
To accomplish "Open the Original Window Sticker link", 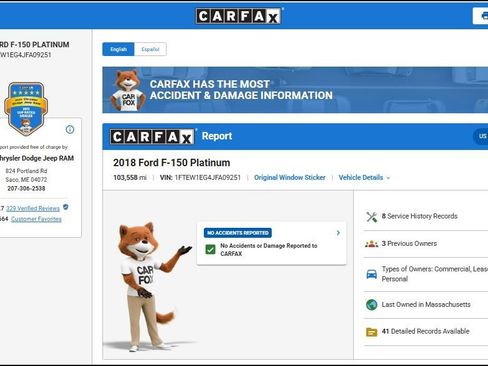I will click(x=290, y=178).
